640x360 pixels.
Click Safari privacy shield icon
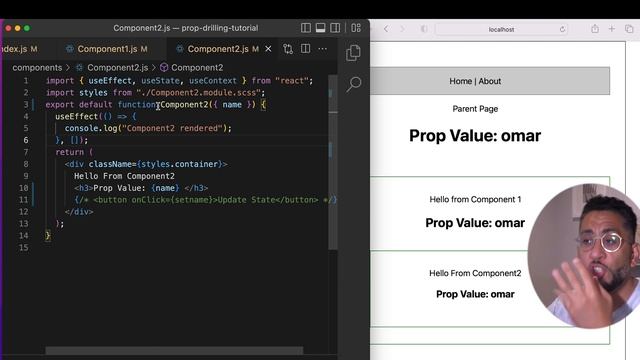coord(424,29)
